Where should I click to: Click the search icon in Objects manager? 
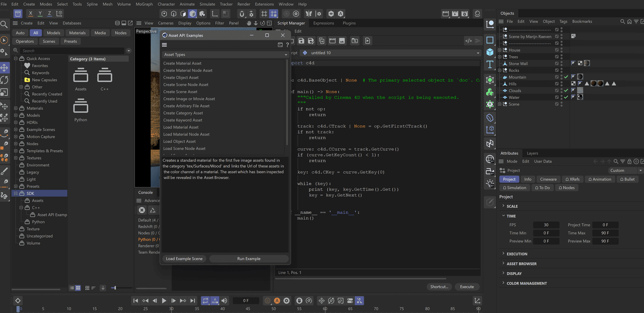pos(622,21)
